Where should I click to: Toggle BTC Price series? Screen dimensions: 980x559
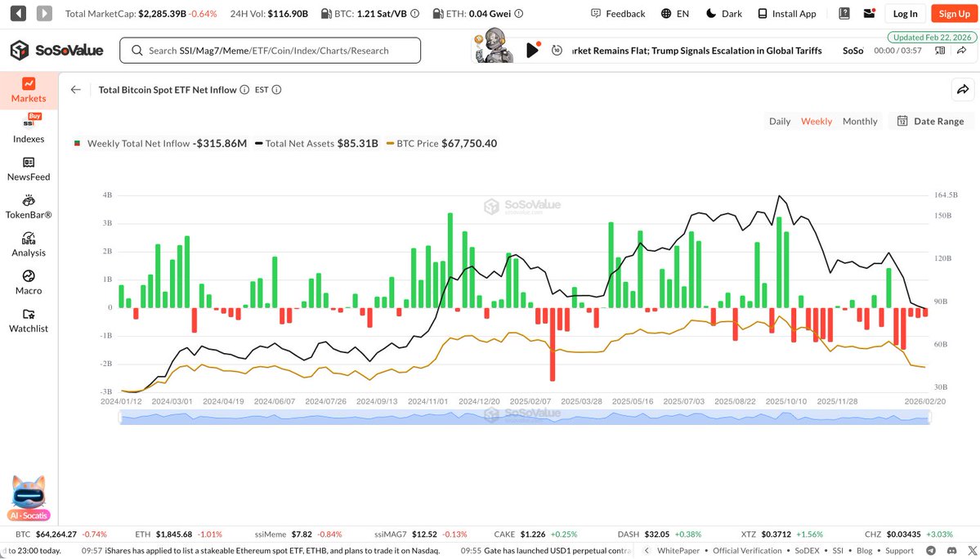click(x=441, y=143)
